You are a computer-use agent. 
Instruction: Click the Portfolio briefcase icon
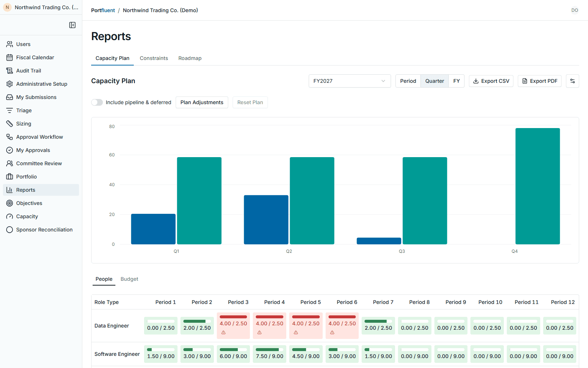(10, 177)
